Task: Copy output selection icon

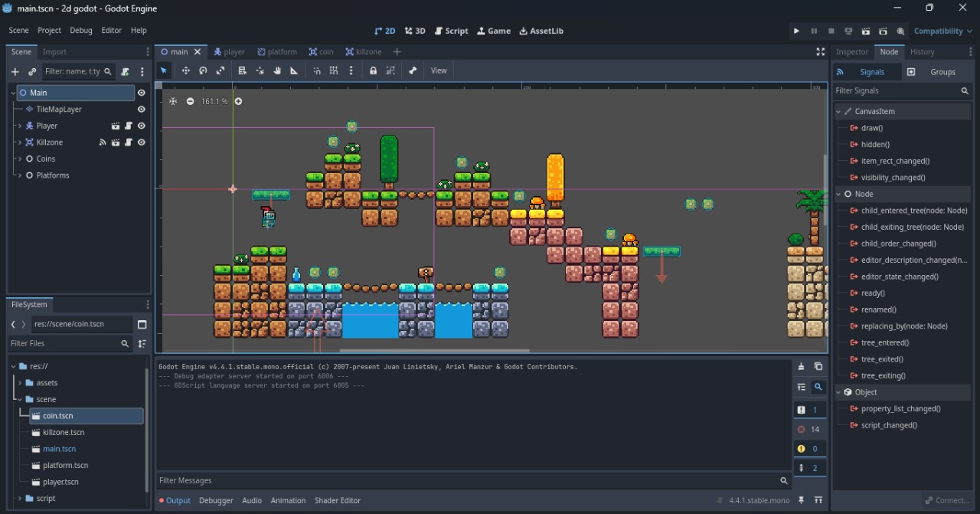Action: 818,367
